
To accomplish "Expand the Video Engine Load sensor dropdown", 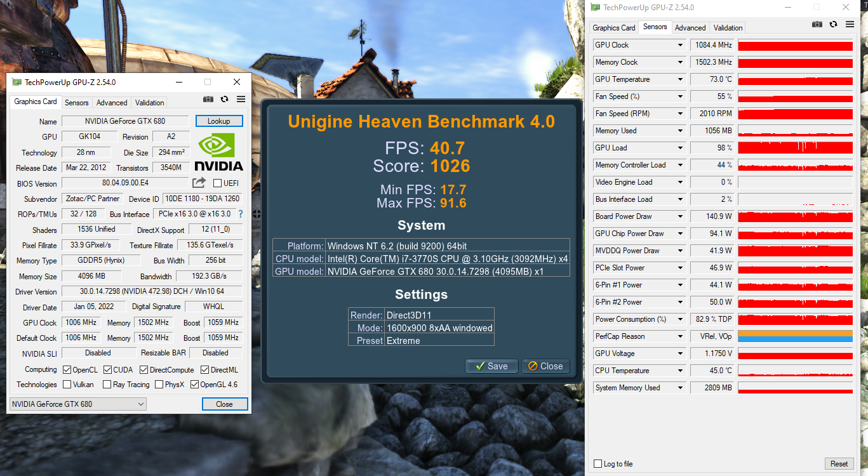I will point(681,182).
